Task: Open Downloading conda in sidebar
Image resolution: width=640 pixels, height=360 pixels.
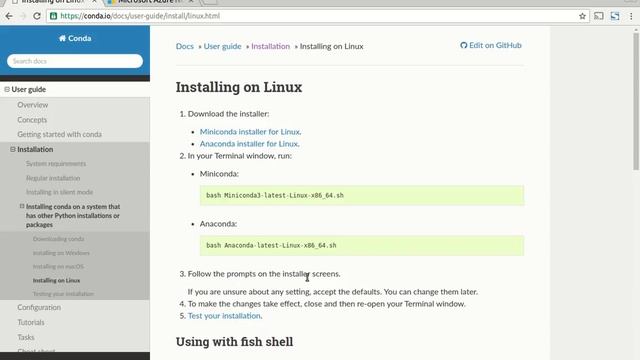Action: pos(58,239)
